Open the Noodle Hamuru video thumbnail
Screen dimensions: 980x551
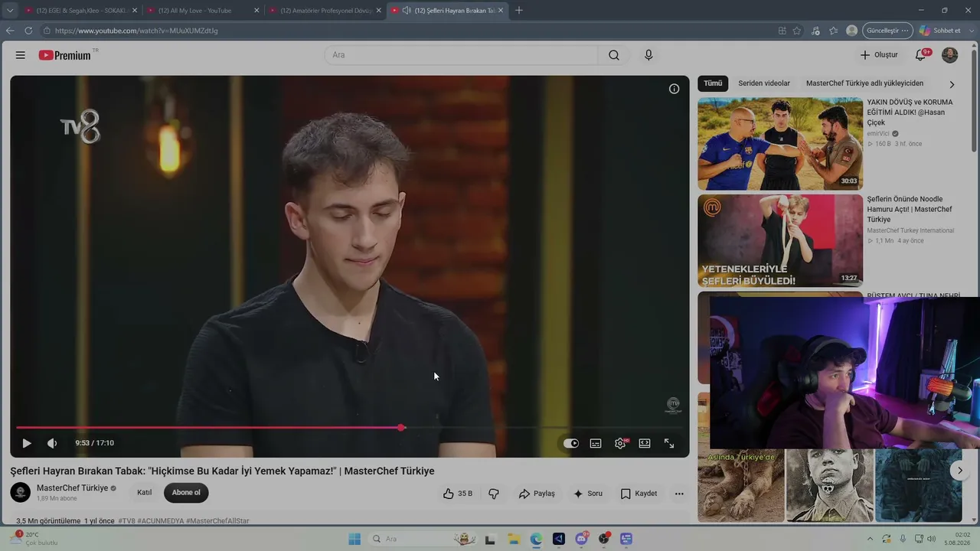point(780,241)
